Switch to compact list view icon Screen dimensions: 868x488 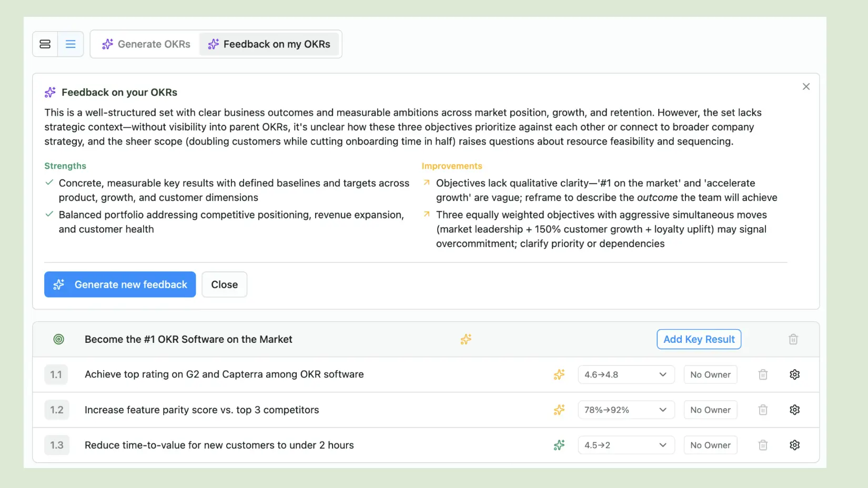(70, 44)
